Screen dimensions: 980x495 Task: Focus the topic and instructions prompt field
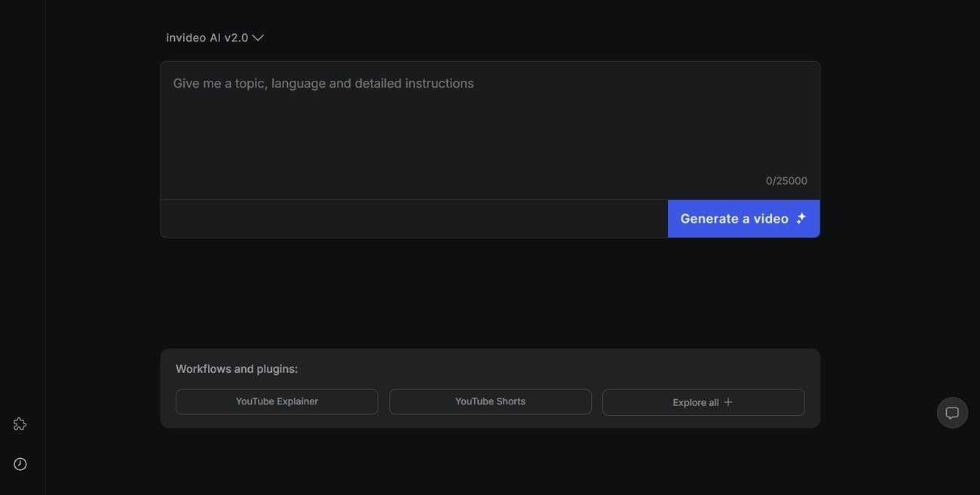[x=490, y=131]
